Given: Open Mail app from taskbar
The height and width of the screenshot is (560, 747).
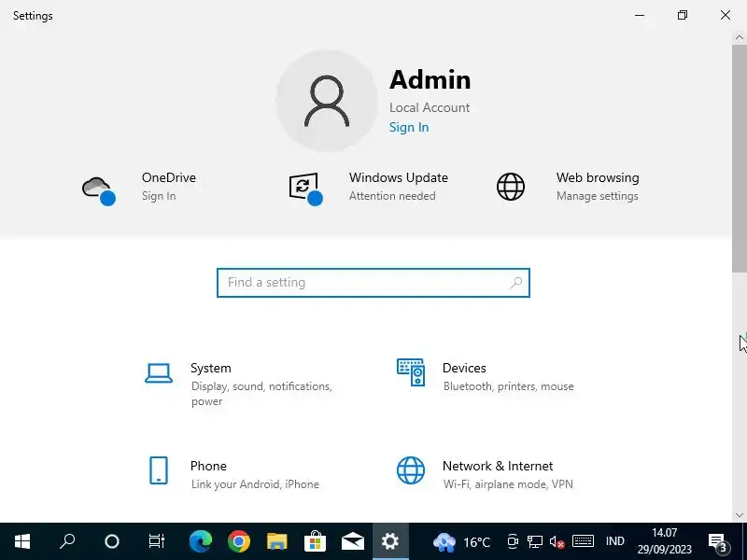Looking at the screenshot, I should 353,541.
